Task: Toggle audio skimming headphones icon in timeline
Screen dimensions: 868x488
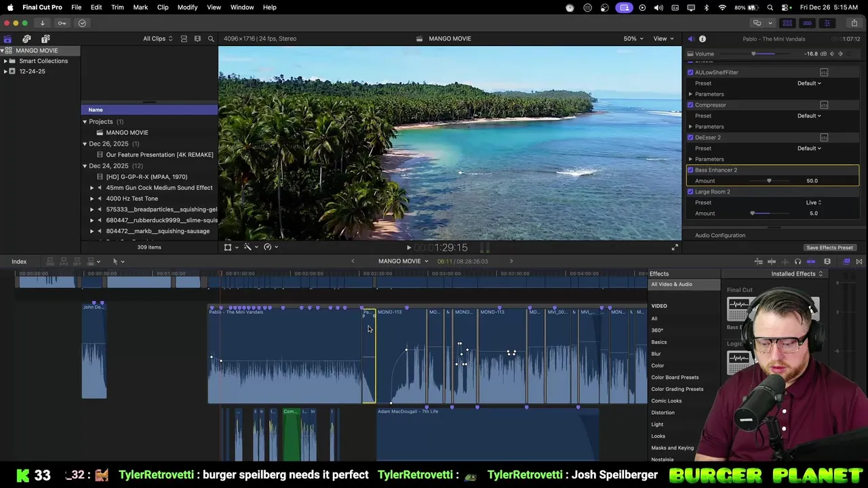Action: (797, 262)
